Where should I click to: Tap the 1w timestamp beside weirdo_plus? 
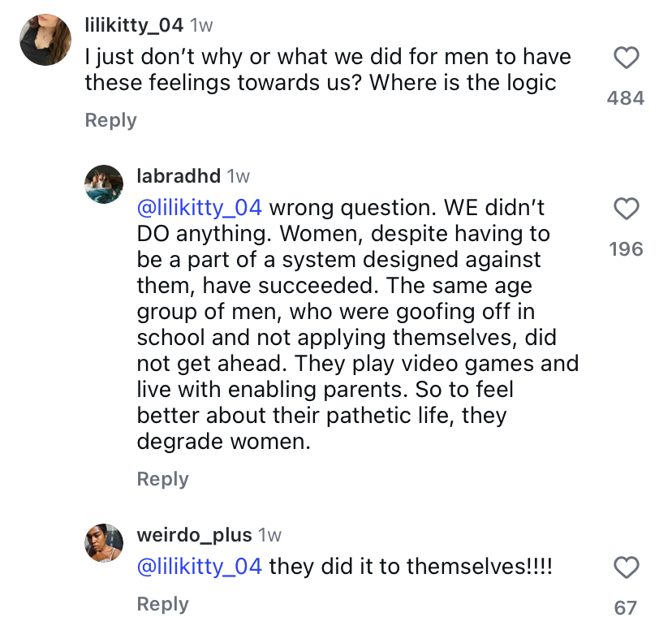pyautogui.click(x=269, y=535)
